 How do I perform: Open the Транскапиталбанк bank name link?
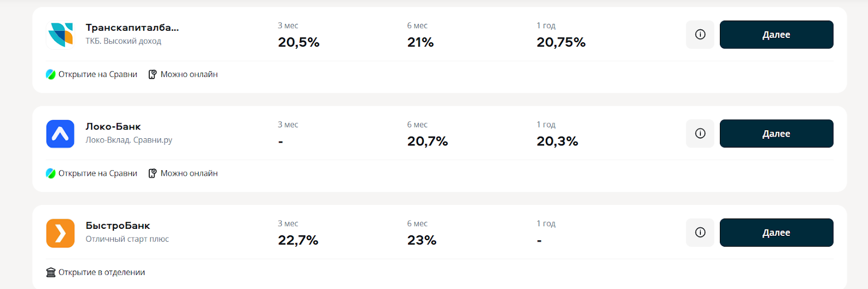coord(132,28)
